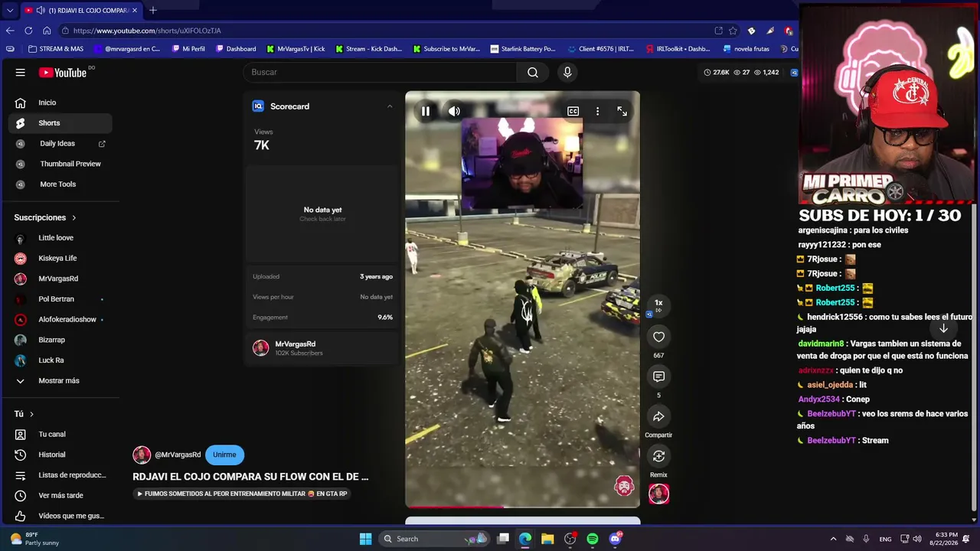Change the 1x playback speed
980x551 pixels.
pyautogui.click(x=658, y=305)
